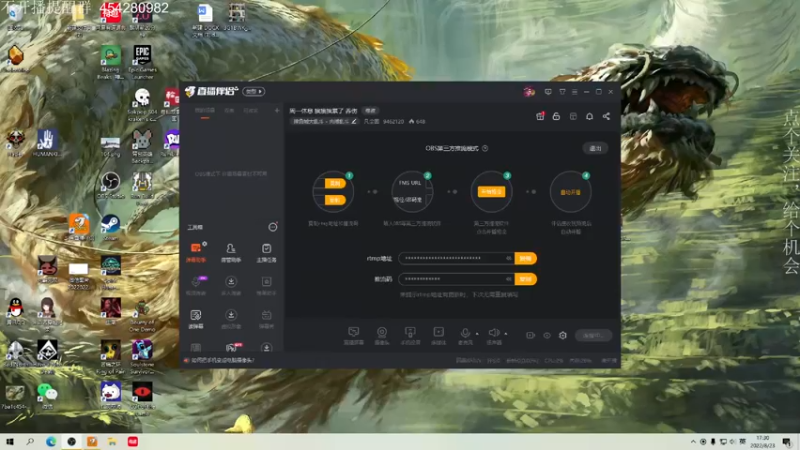Click the help icon beside OBS mode title

pyautogui.click(x=485, y=148)
